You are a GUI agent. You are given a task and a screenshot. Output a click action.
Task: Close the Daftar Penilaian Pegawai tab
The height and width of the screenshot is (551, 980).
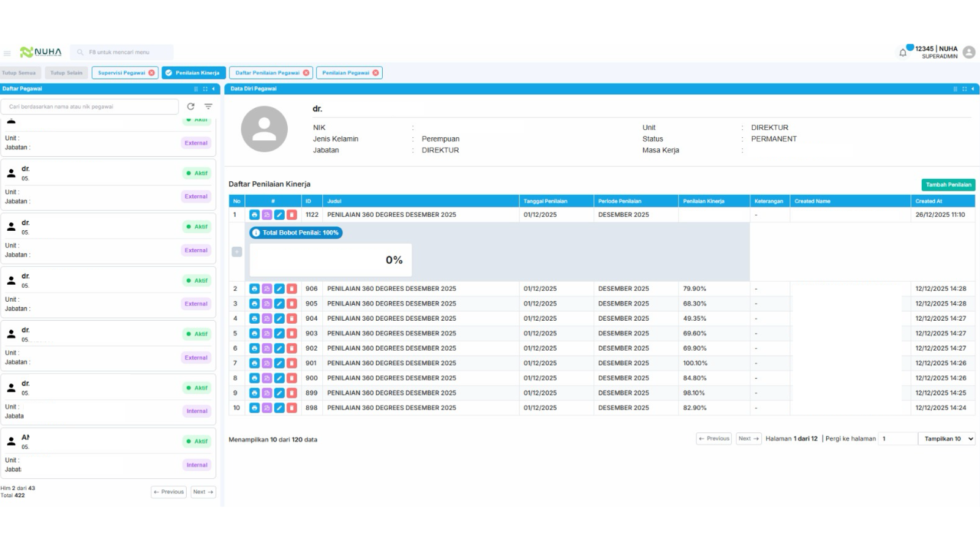tap(306, 73)
